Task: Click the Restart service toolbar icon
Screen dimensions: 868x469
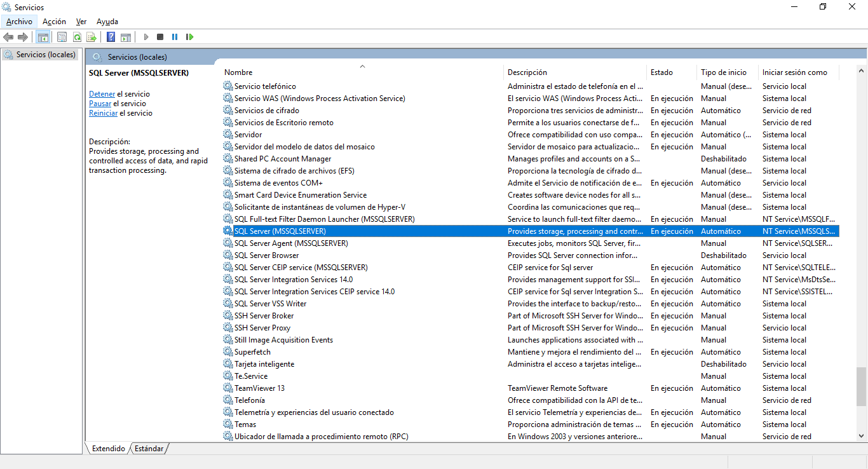Action: coord(189,37)
